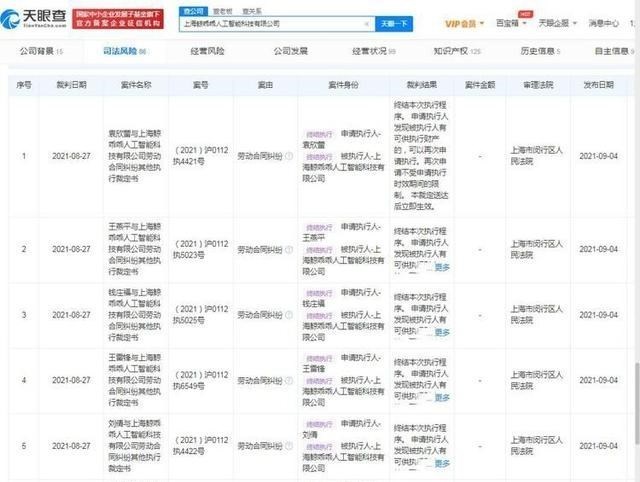Click the 2021-08-27 judgment date in row 4

(x=71, y=380)
